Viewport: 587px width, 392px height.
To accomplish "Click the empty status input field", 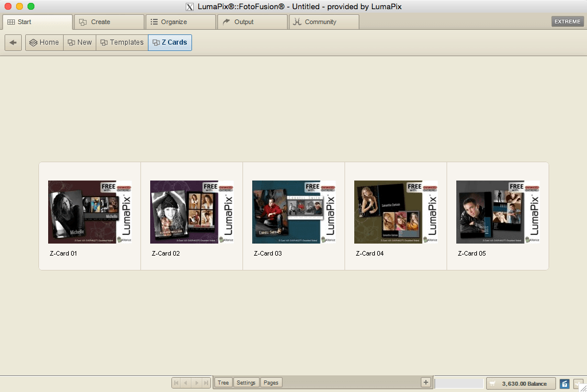I will pos(459,383).
